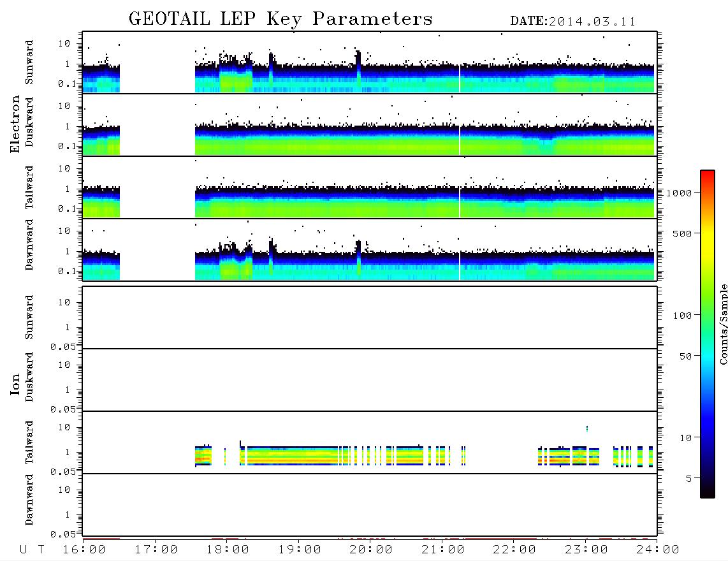This screenshot has height=561, width=728.
Task: Click the 22:00 UT axis label
Action: click(514, 550)
